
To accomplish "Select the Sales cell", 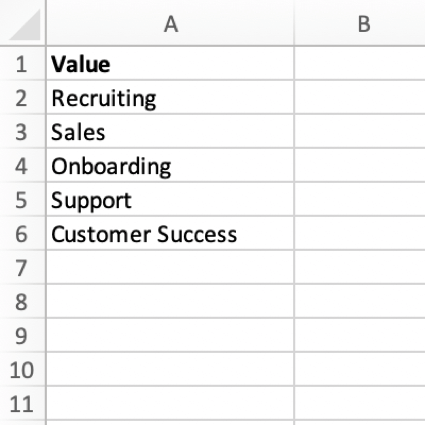I will [x=170, y=131].
